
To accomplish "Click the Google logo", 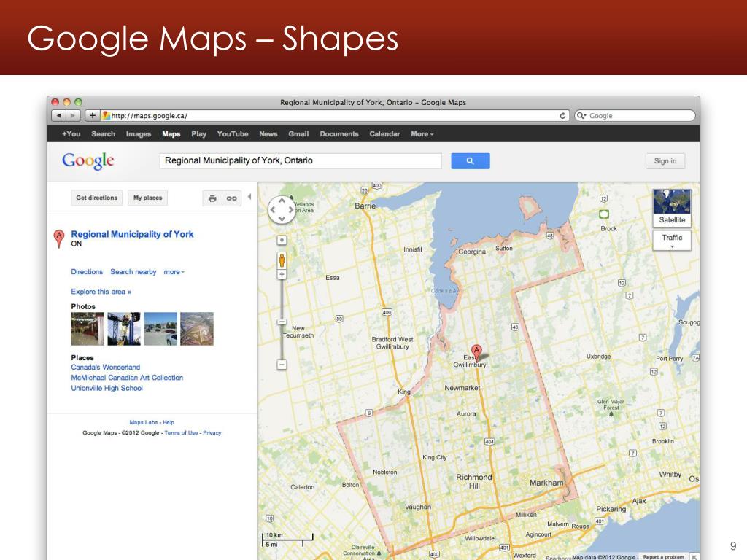I will point(88,161).
